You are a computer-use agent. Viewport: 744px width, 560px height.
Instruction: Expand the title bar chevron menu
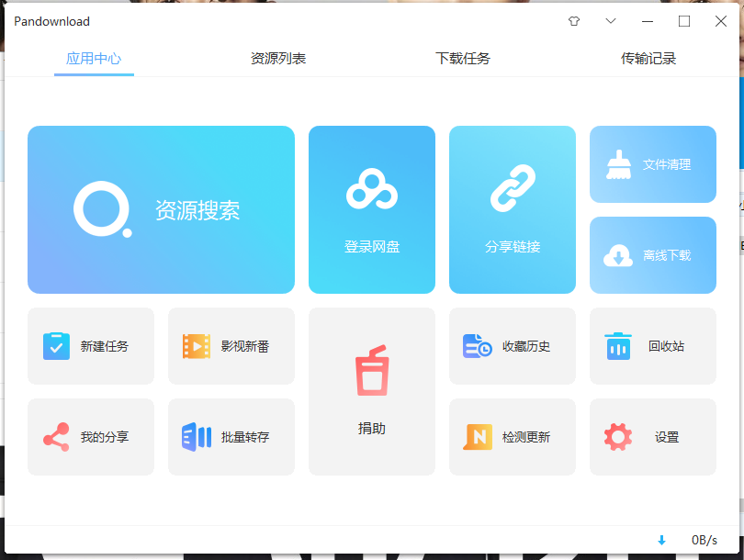click(610, 20)
